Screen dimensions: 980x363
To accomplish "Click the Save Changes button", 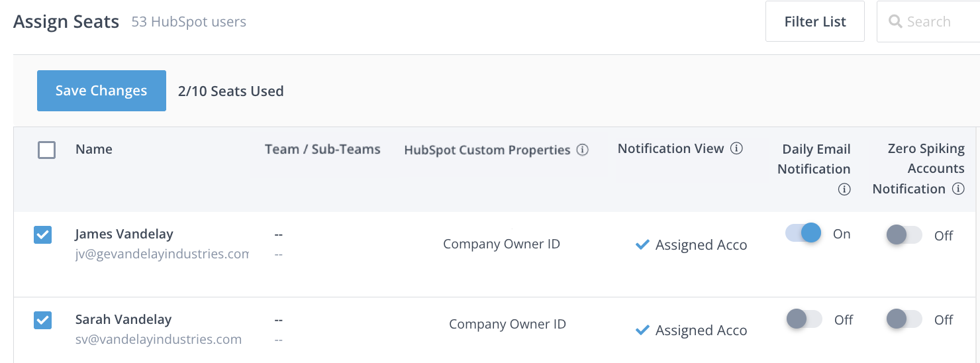I will coord(101,91).
